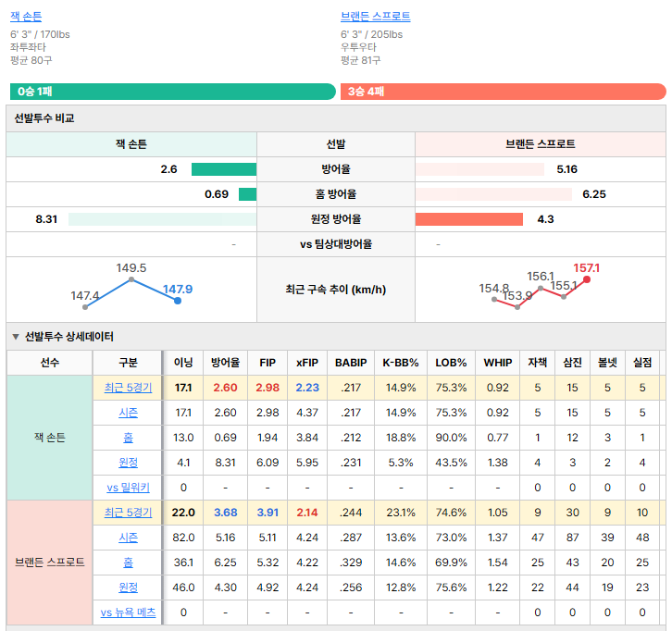Click the red 3승 4패 record bar
Screen dimensions: 672x631
[504, 92]
